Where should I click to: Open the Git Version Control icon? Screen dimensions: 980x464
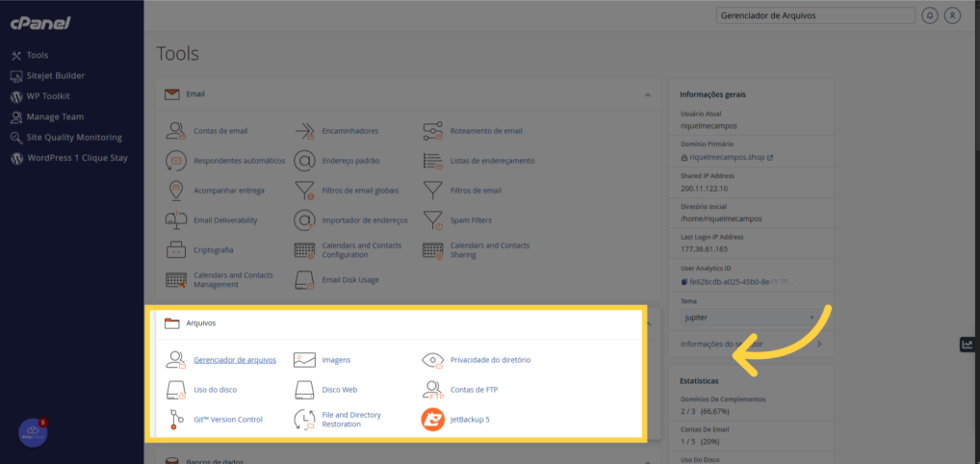point(175,419)
